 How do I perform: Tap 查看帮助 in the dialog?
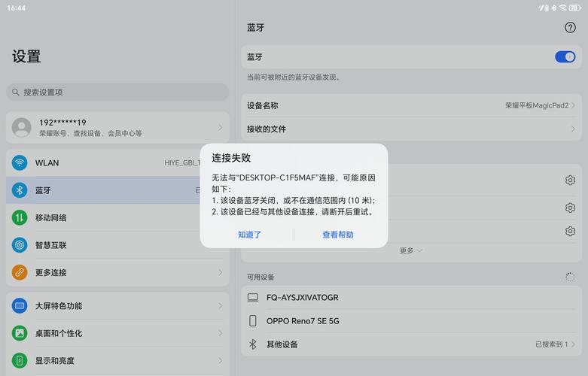coord(338,235)
